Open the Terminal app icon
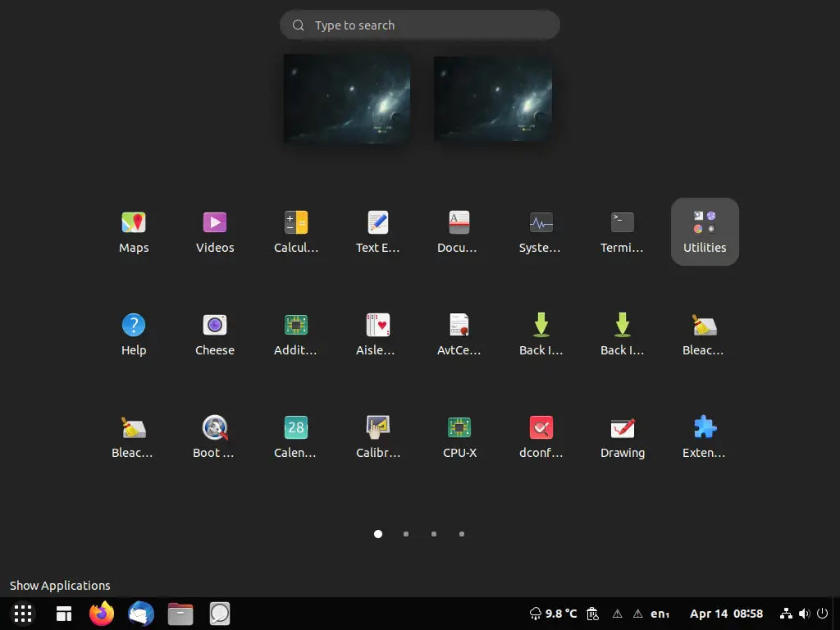The image size is (840, 630). click(622, 232)
